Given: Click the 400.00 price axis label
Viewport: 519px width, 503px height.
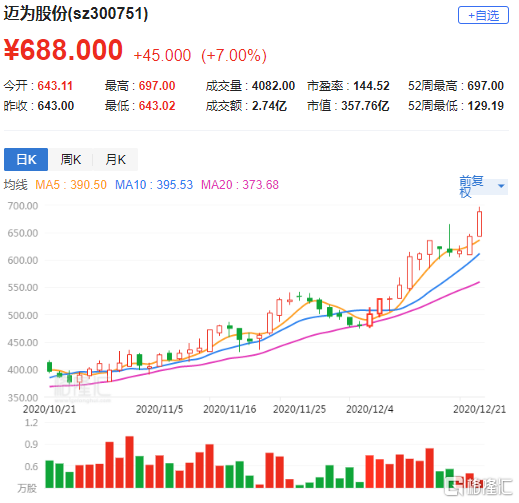Looking at the screenshot, I should pyautogui.click(x=23, y=370).
